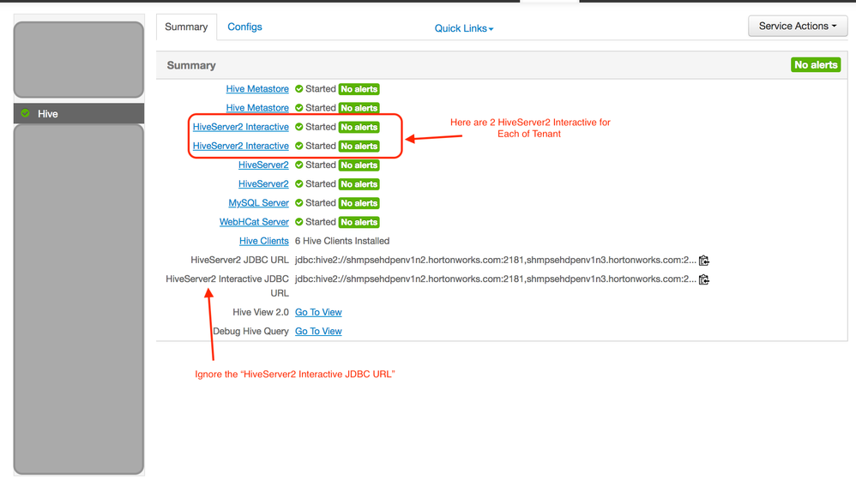
Task: Click the HiveServer2 Interactive JDBC URL value text
Action: click(496, 279)
